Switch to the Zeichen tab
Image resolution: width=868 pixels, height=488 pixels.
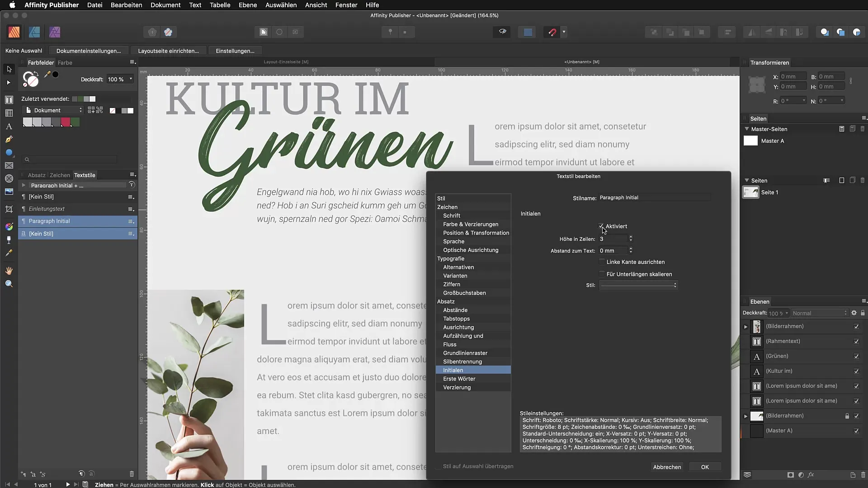pyautogui.click(x=60, y=175)
